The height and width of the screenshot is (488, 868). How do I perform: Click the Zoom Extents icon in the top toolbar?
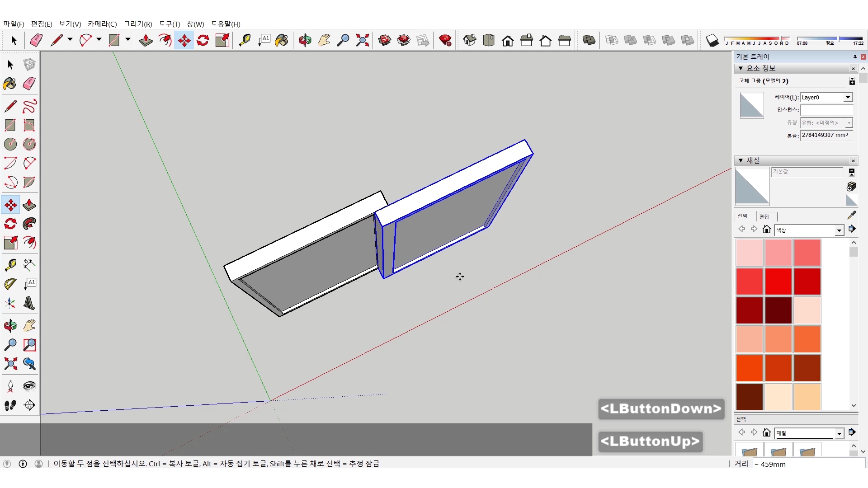(x=362, y=40)
